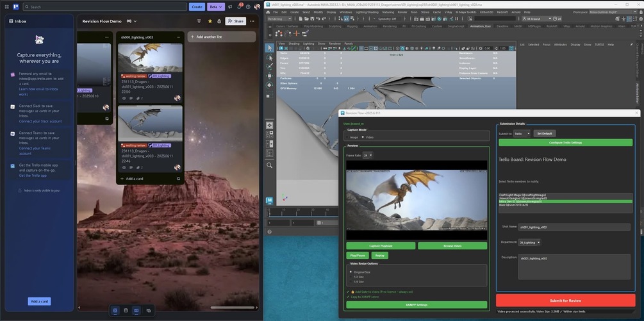The width and height of the screenshot is (644, 321).
Task: Click Submit for Review button
Action: click(566, 300)
